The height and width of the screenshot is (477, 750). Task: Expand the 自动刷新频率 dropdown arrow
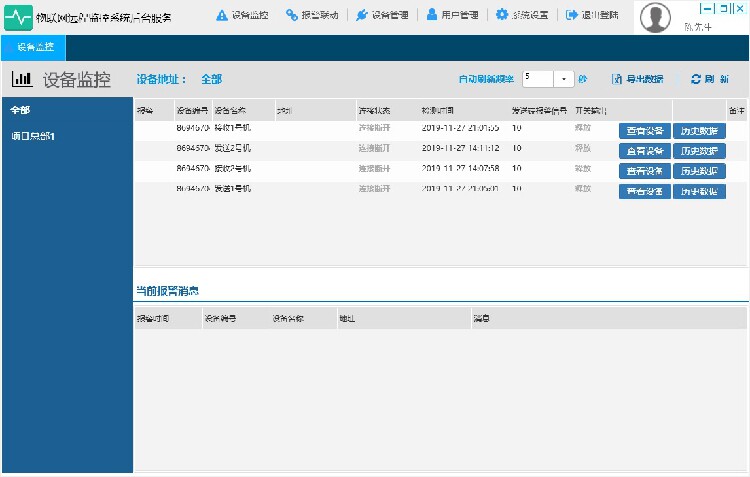[x=564, y=79]
